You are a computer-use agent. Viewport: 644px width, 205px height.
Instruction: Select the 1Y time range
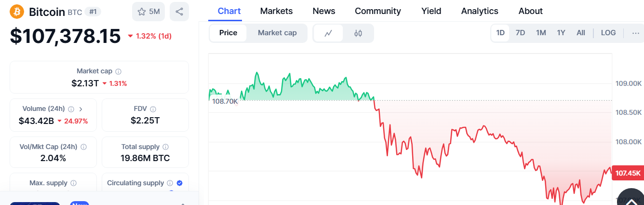coord(561,33)
